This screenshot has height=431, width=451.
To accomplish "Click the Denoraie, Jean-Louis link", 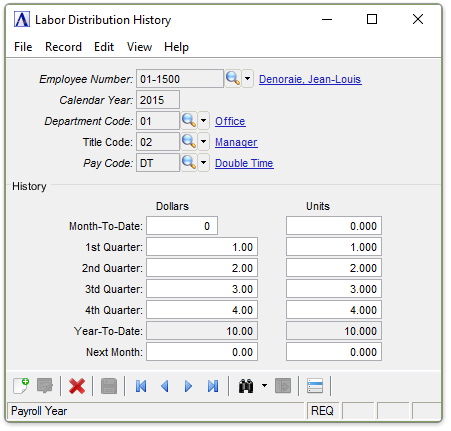I will (x=310, y=79).
